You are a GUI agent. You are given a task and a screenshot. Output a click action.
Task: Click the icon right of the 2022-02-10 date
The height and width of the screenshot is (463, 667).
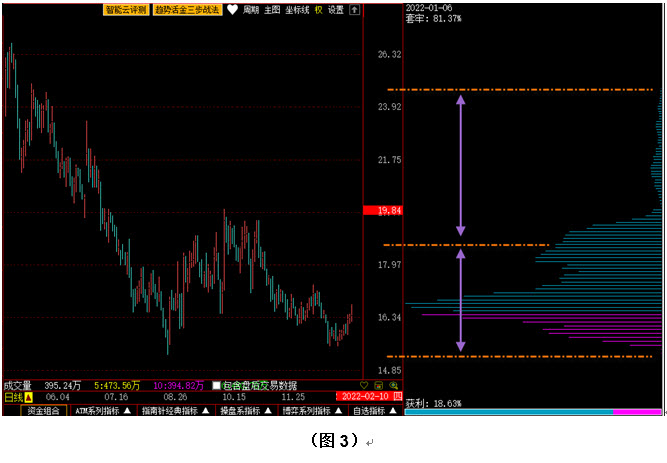[x=396, y=397]
